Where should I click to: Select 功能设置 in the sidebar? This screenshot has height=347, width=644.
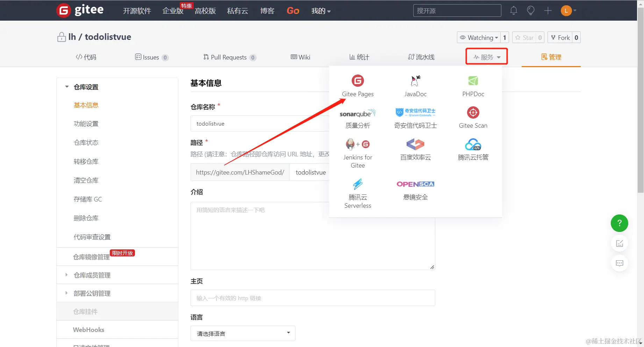tap(86, 124)
